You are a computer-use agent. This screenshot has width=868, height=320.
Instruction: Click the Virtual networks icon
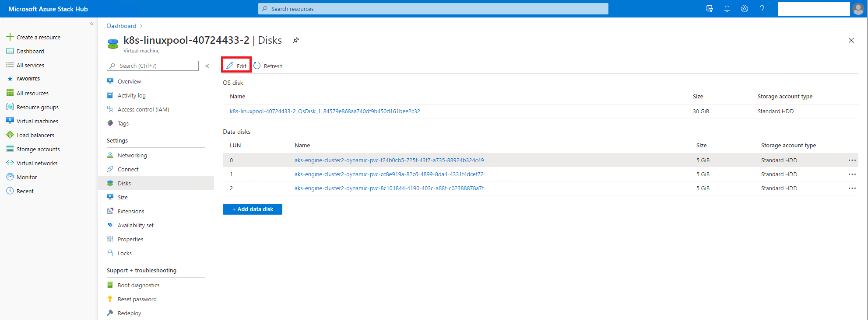pyautogui.click(x=10, y=163)
